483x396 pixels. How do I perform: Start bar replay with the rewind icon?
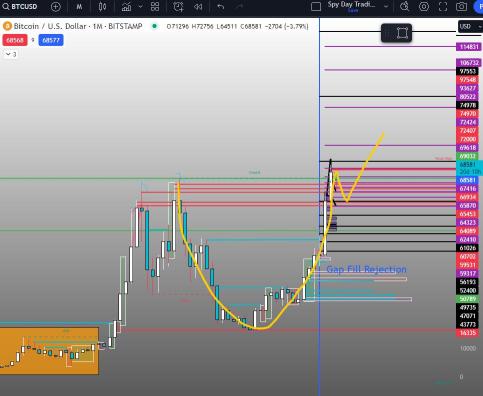pyautogui.click(x=198, y=7)
